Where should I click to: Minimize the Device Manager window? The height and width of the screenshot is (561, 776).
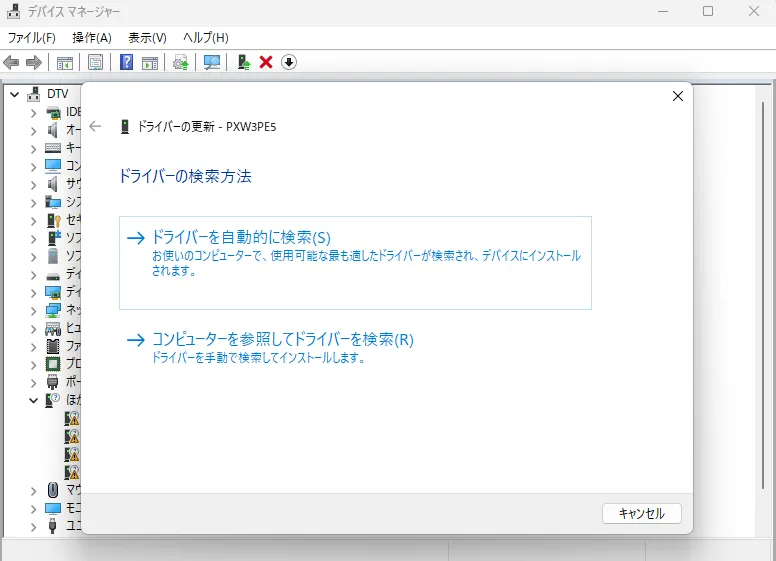(x=663, y=11)
